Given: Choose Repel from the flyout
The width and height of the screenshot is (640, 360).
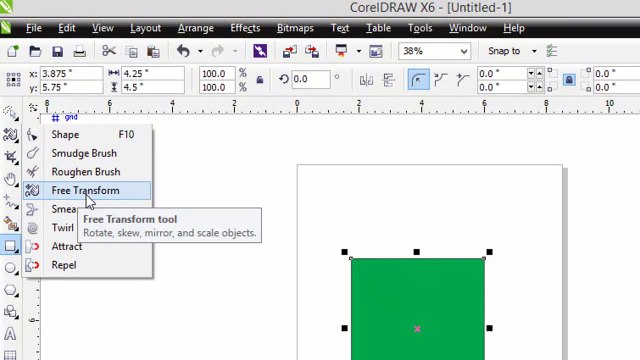Looking at the screenshot, I should pyautogui.click(x=87, y=265).
